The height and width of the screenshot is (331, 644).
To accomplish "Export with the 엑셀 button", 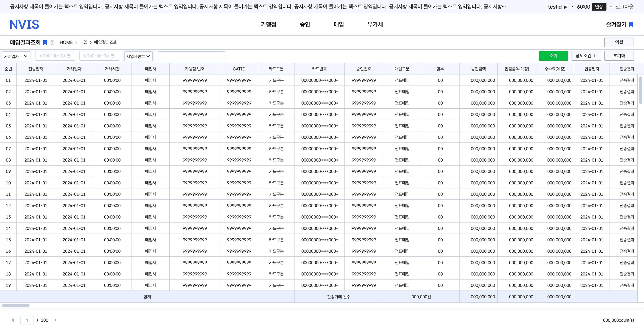I will point(619,42).
